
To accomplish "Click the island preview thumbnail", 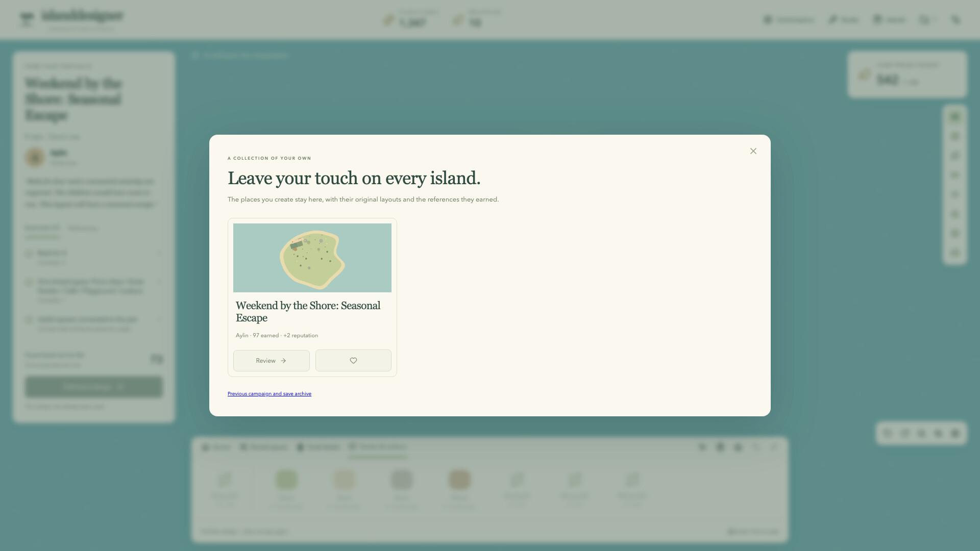I will tap(312, 258).
